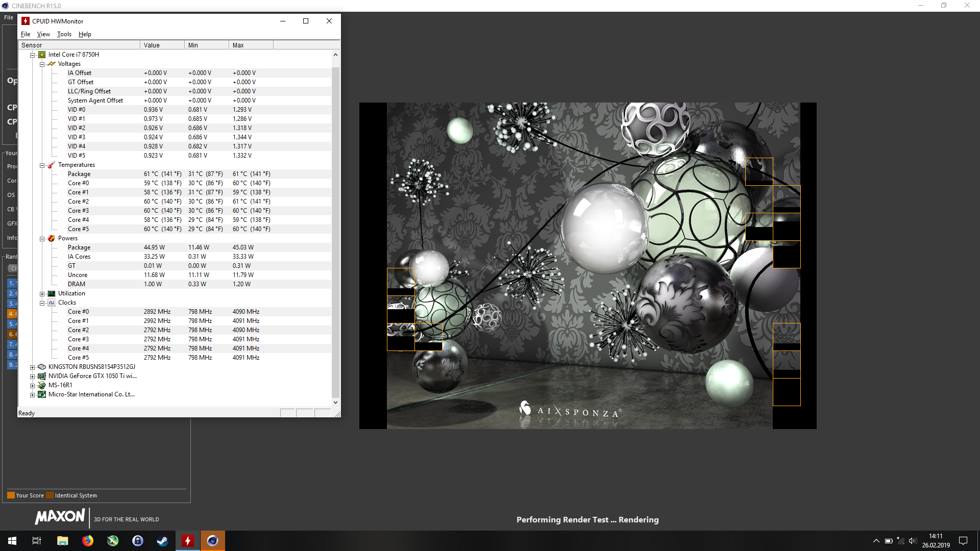Click the Intel Core i7 8750H CPU icon
This screenshot has height=551, width=980.
pos(42,55)
